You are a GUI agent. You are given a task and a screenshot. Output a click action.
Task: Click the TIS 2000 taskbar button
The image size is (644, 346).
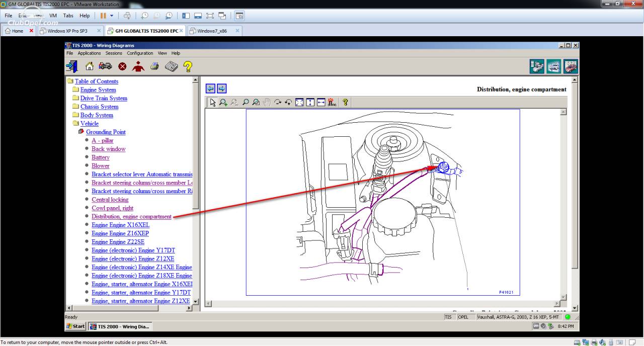pyautogui.click(x=120, y=326)
